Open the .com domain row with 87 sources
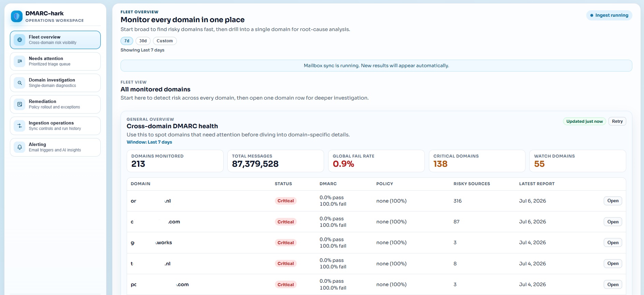 coord(613,222)
